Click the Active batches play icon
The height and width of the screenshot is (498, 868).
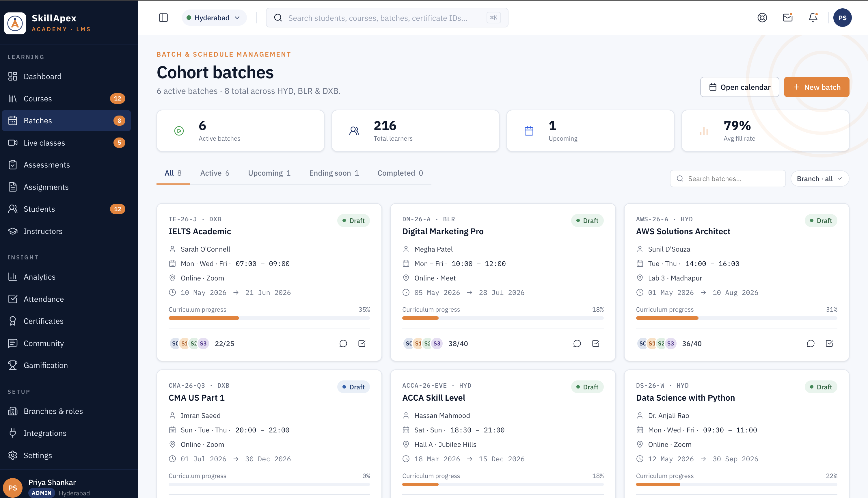pyautogui.click(x=179, y=131)
